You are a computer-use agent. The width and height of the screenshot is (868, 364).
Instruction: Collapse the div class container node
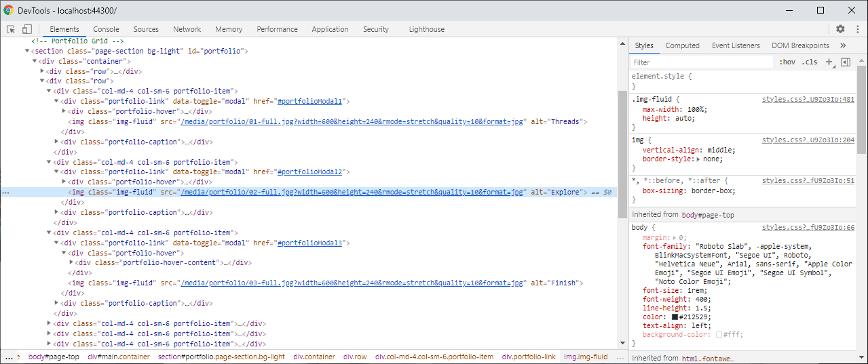(x=35, y=61)
